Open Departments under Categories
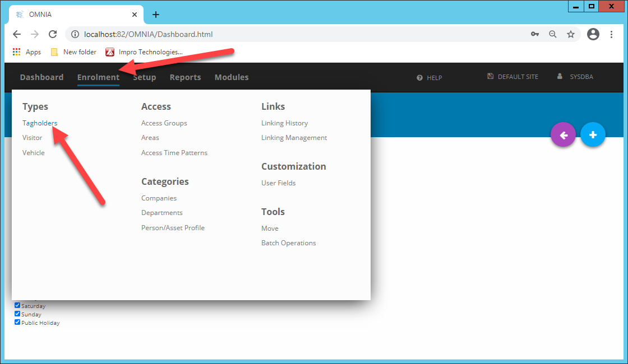 point(162,213)
